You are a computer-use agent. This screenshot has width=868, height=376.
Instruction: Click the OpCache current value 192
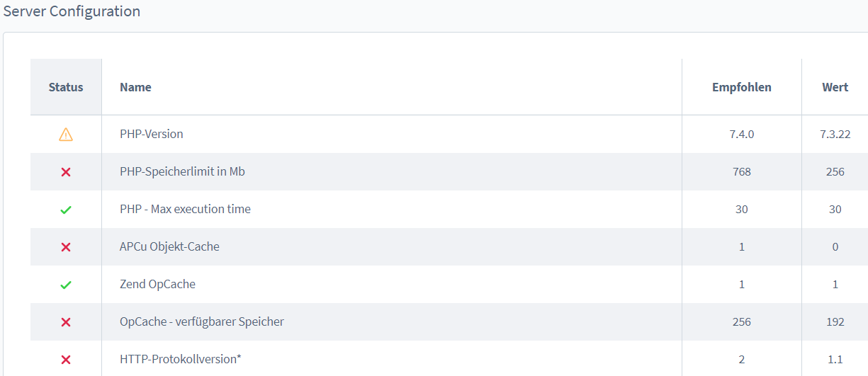(x=835, y=321)
